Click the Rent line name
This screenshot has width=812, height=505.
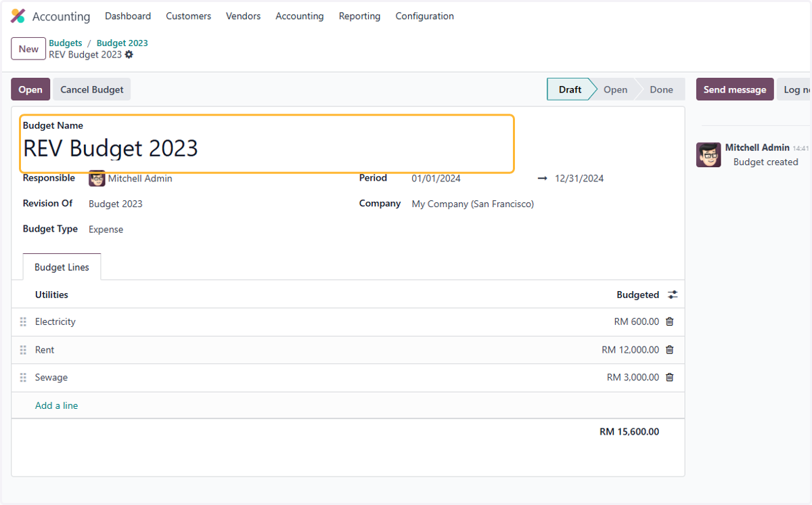(x=45, y=350)
